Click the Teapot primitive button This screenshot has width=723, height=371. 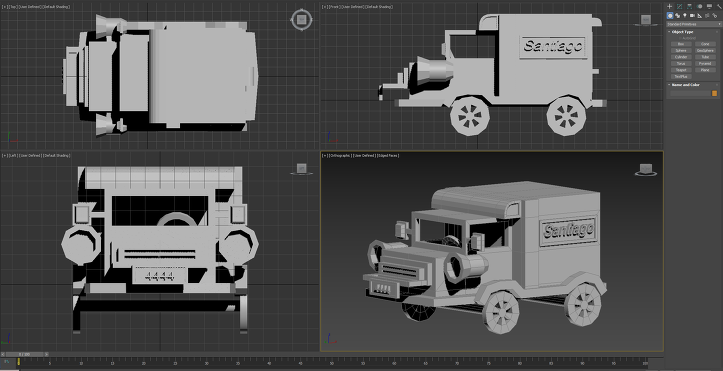681,70
